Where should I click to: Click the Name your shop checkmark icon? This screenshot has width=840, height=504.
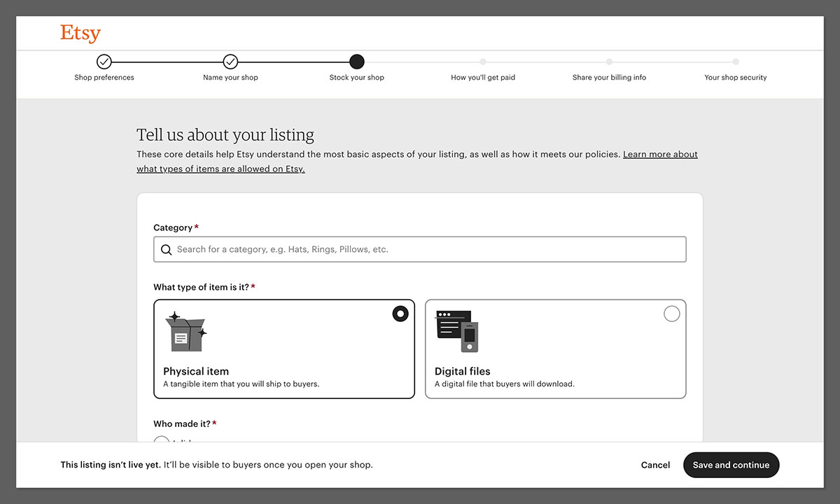[x=230, y=62]
